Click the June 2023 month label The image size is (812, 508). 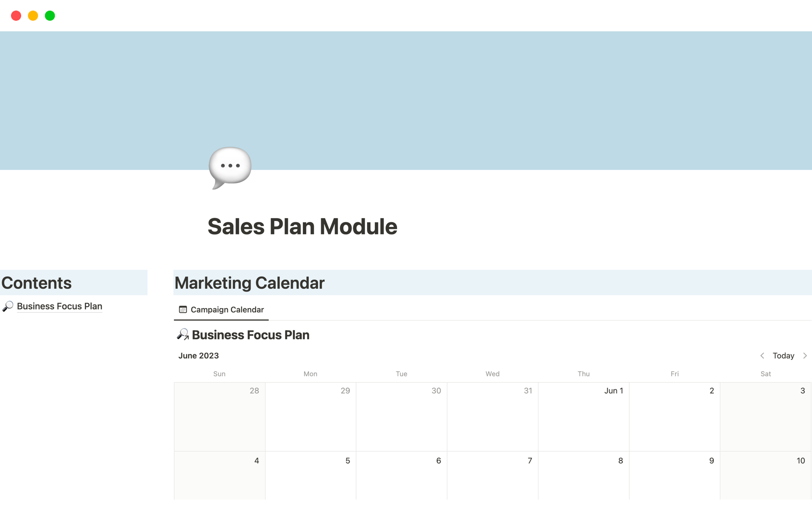coord(198,356)
